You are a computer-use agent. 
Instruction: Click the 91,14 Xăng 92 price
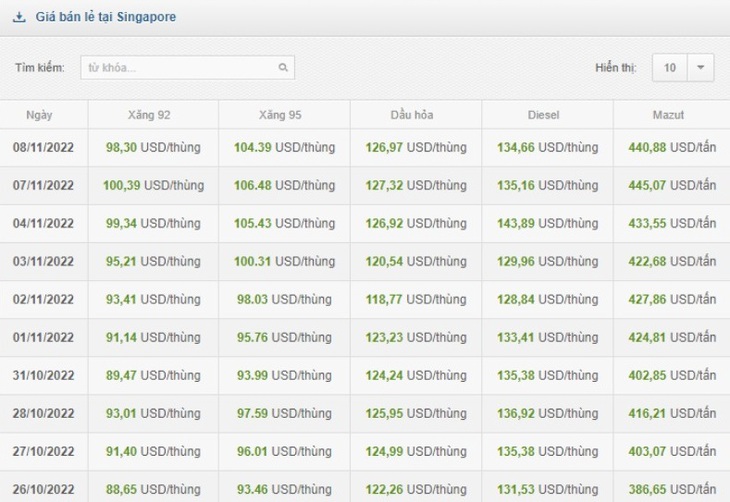point(121,337)
